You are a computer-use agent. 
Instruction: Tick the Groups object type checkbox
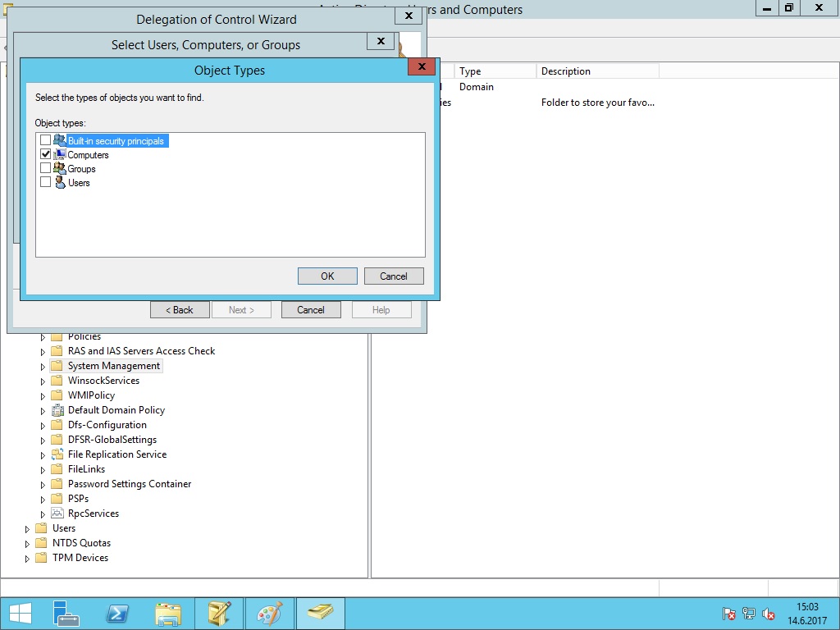(46, 168)
